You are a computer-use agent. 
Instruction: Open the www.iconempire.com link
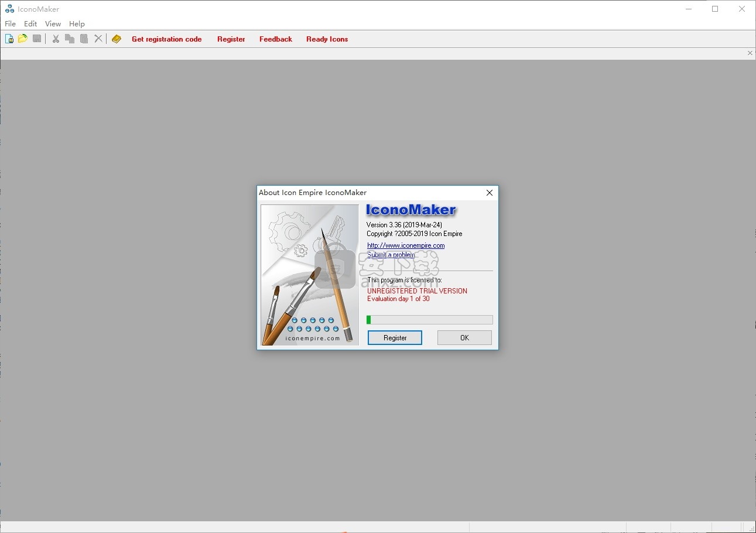click(x=406, y=245)
